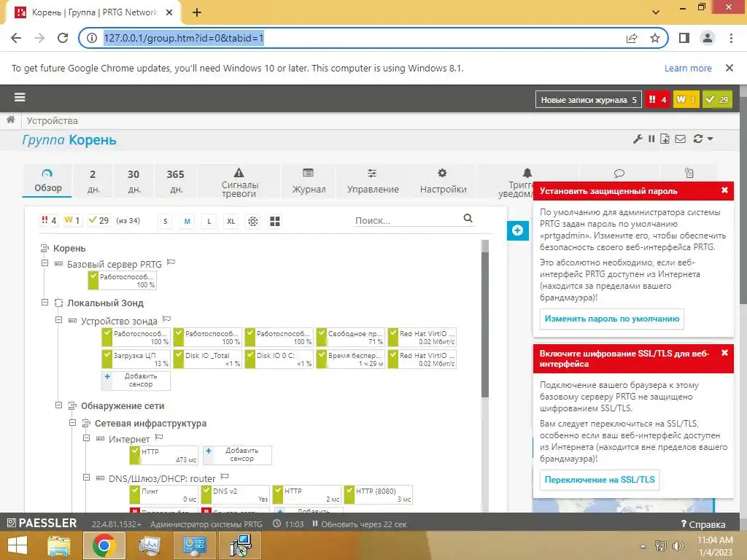The height and width of the screenshot is (560, 747).
Task: Select the XL tree view size
Action: tap(231, 221)
